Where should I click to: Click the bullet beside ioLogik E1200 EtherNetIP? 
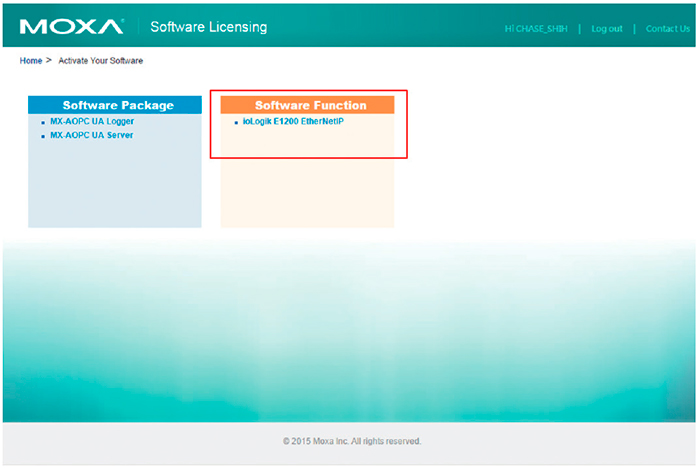[236, 122]
